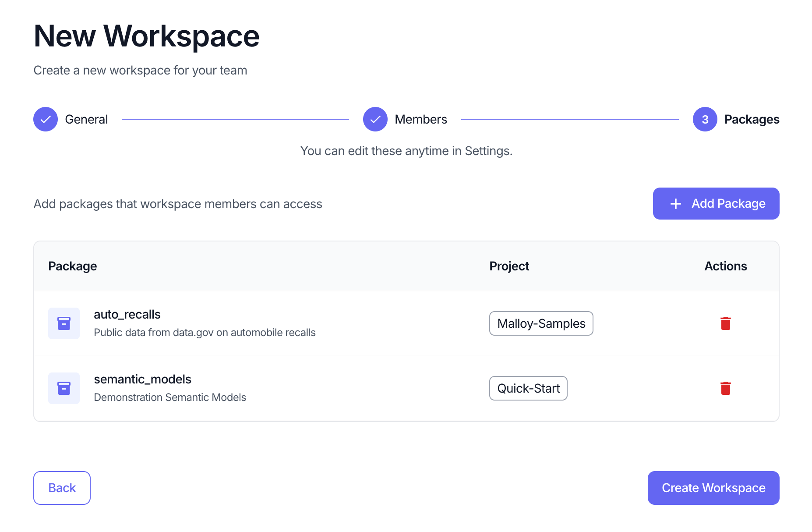Click the Package column header
Viewport: 812px width, 532px height.
tap(73, 266)
